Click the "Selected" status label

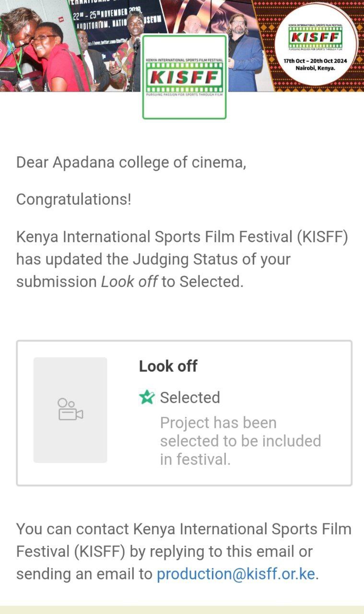point(190,397)
